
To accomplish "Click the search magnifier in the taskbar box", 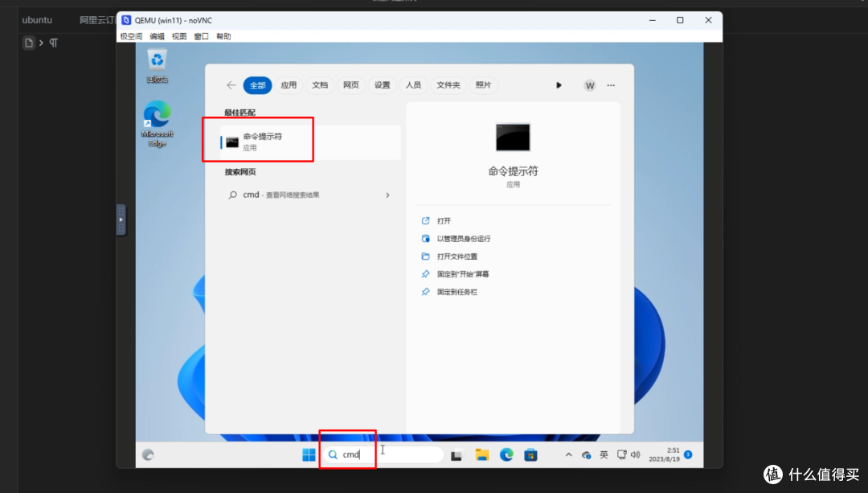I will (x=333, y=454).
